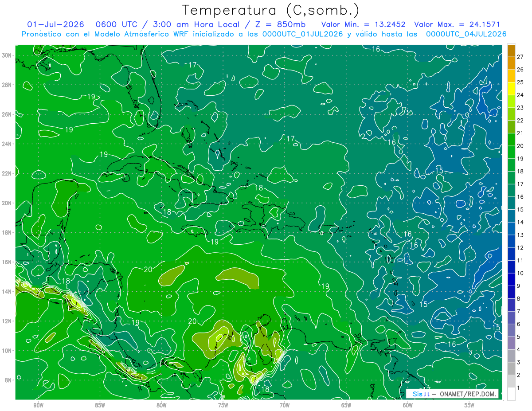Click the color bar scale label "23"
532x411 pixels.
tap(520, 108)
